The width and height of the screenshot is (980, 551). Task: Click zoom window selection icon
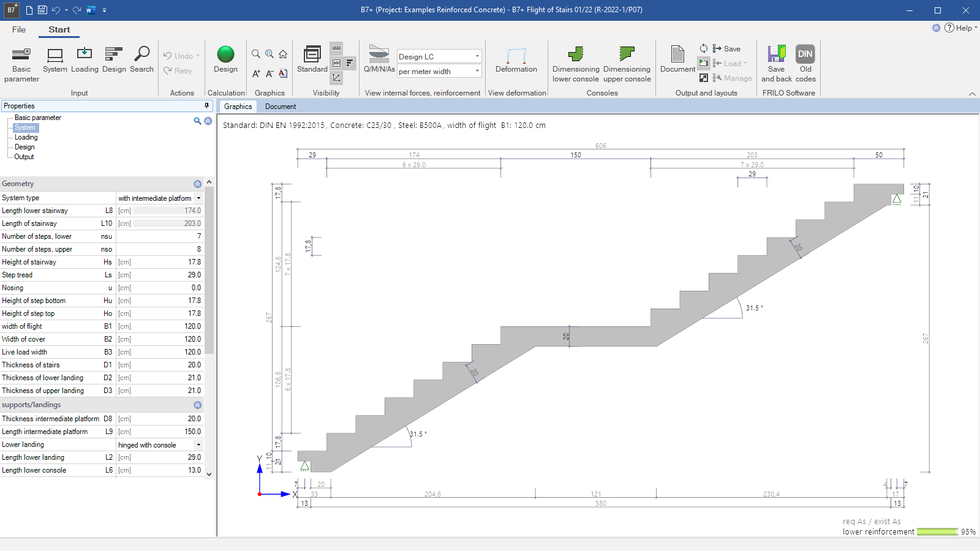[269, 54]
